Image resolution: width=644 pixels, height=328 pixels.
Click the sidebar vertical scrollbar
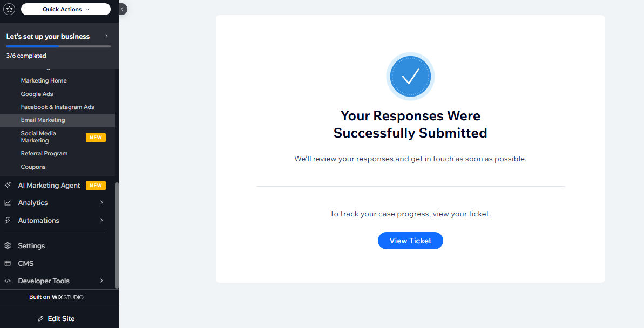pyautogui.click(x=117, y=235)
